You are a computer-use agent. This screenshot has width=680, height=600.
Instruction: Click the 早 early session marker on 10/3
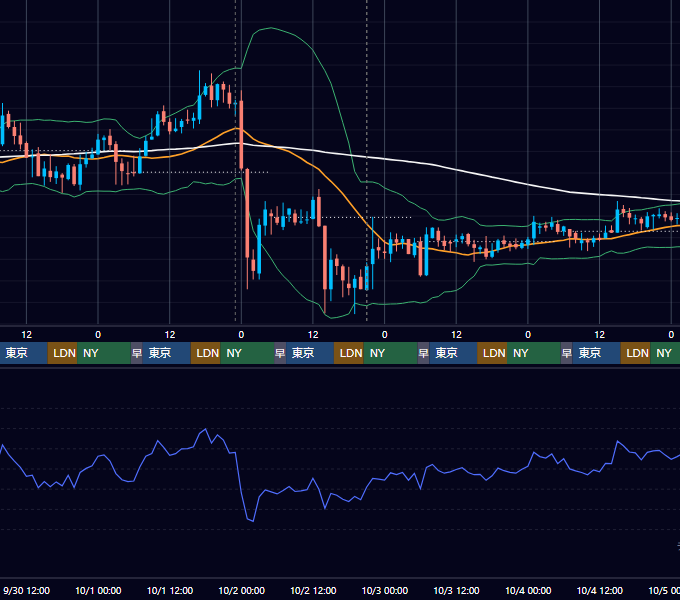[423, 353]
